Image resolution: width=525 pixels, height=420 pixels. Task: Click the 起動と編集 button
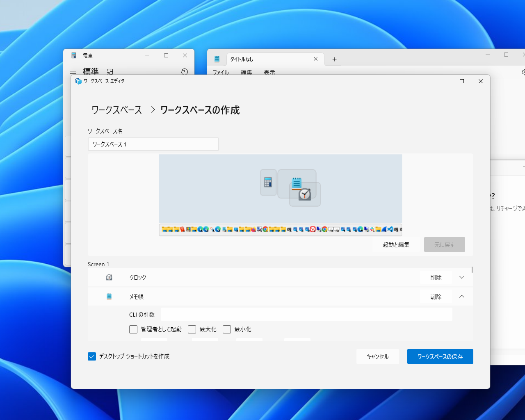point(396,244)
